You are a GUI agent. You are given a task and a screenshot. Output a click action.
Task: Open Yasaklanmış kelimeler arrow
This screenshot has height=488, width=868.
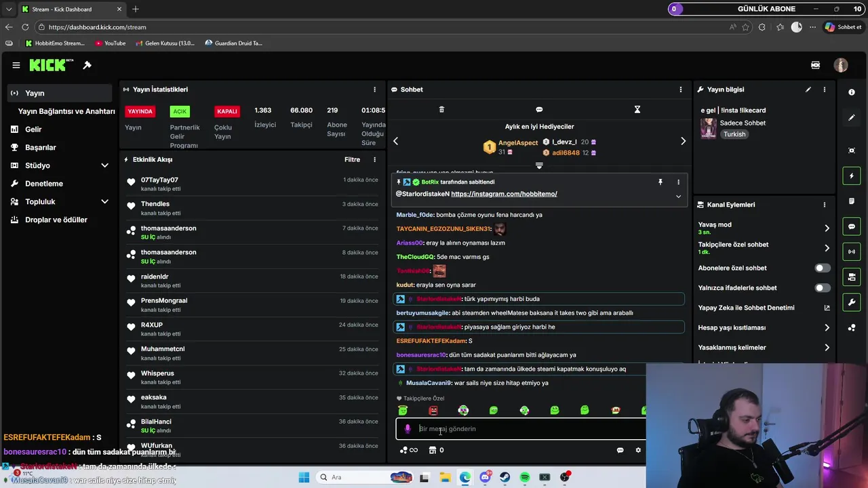coord(827,348)
